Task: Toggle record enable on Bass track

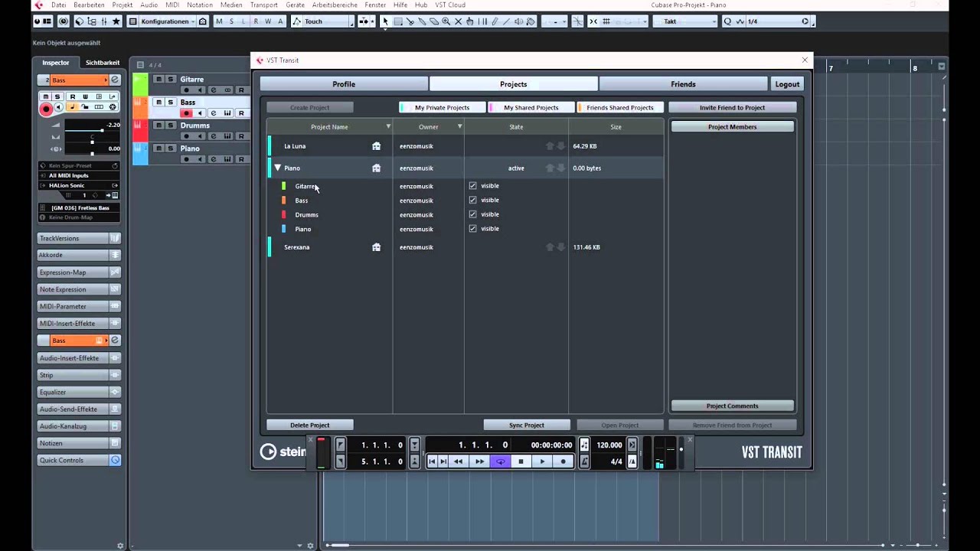Action: click(186, 113)
